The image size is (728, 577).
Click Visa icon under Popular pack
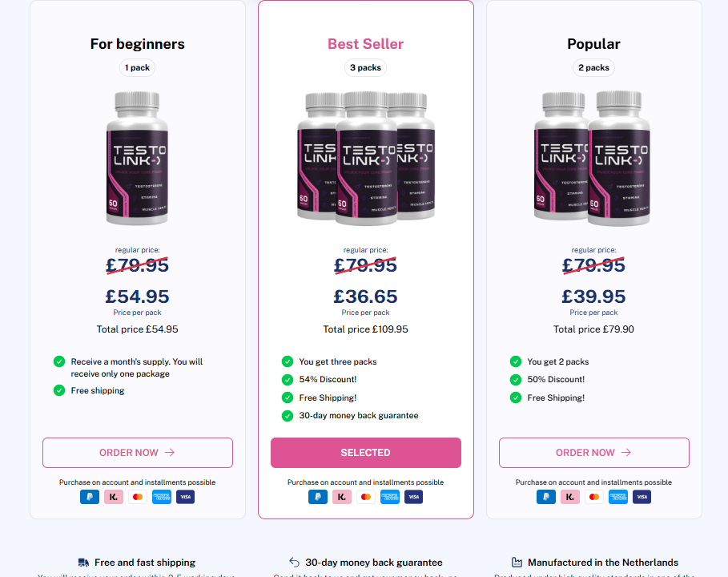[642, 497]
